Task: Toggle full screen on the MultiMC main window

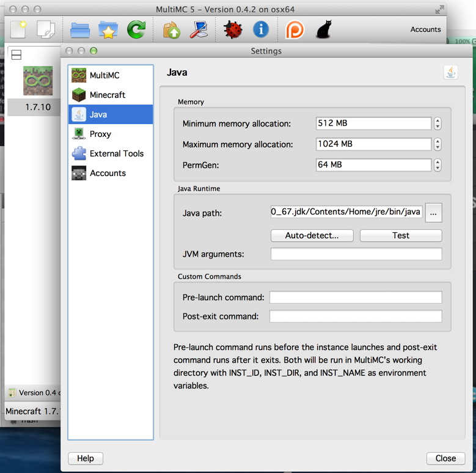Action: (x=439, y=10)
